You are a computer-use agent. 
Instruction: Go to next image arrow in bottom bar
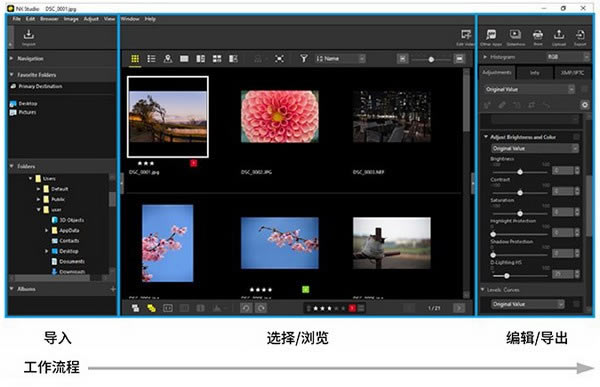point(459,308)
